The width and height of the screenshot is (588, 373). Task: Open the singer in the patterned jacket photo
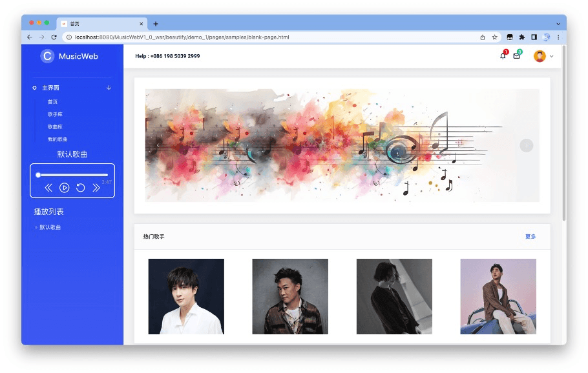290,296
